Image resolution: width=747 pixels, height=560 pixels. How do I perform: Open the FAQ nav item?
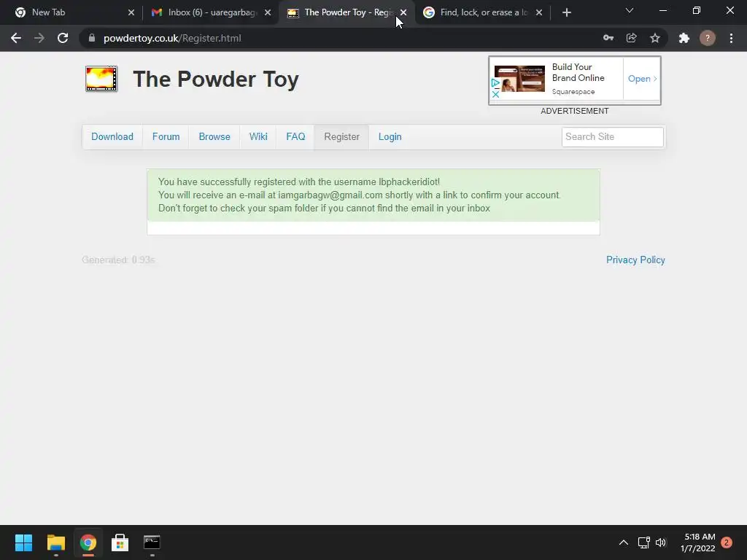(295, 136)
